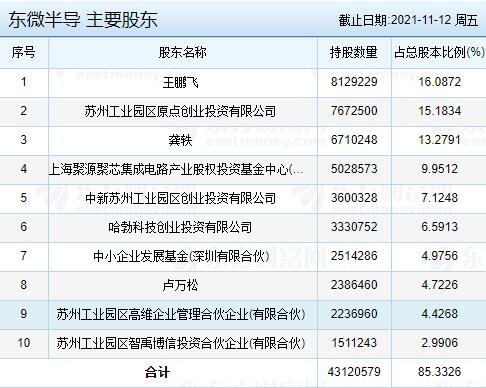This screenshot has width=486, height=388.
Task: Click sequence number '10'
Action: [x=24, y=343]
